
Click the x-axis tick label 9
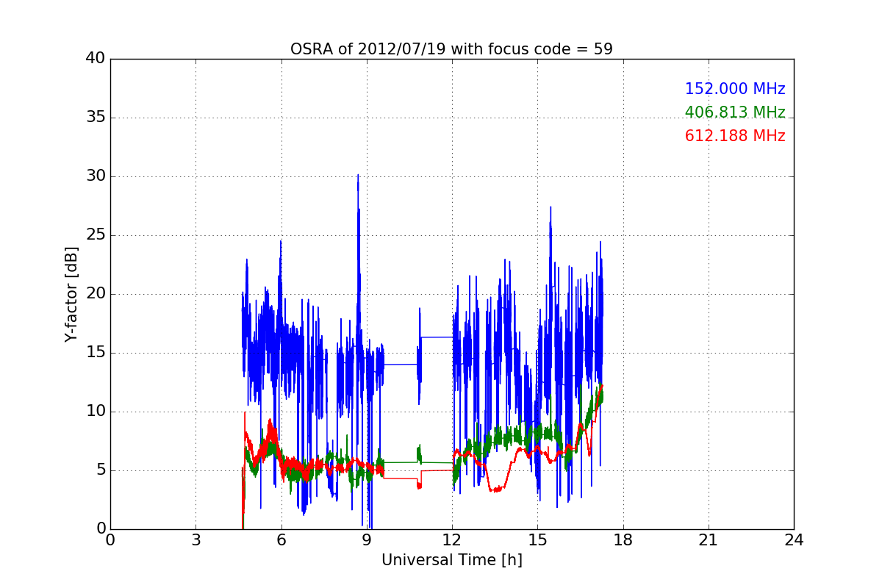coord(367,539)
